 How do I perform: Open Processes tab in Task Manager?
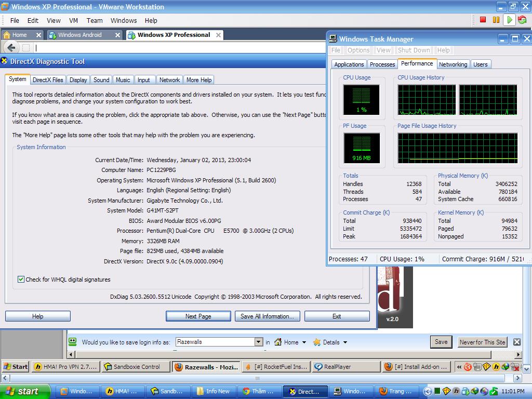[x=382, y=64]
